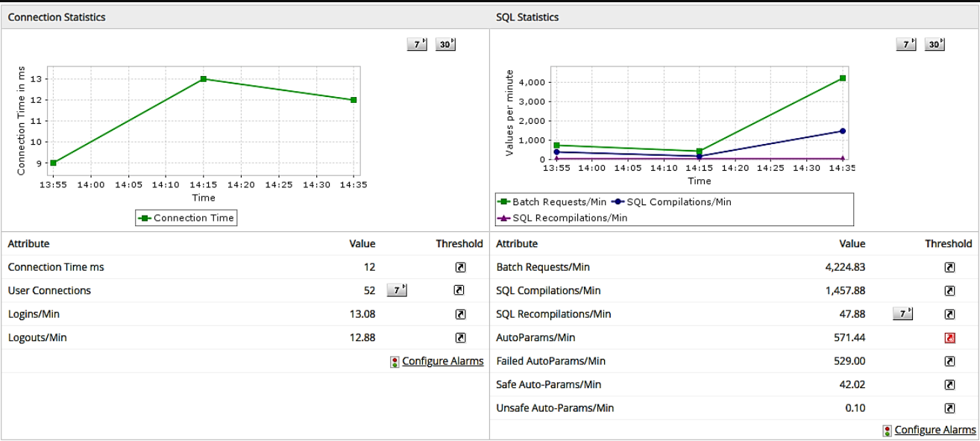Screen dimensions: 980x441
Task: Open 7-day report for SQL Statistics graph
Action: [x=905, y=45]
